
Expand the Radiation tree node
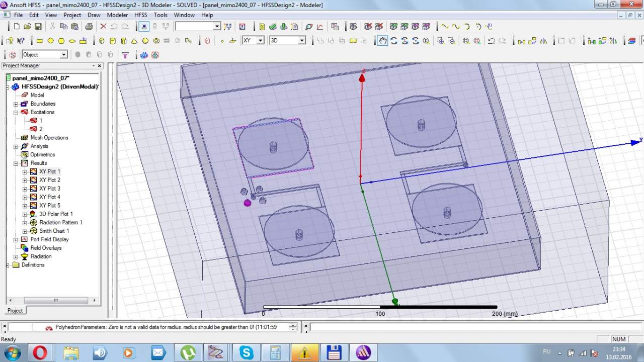click(x=16, y=257)
